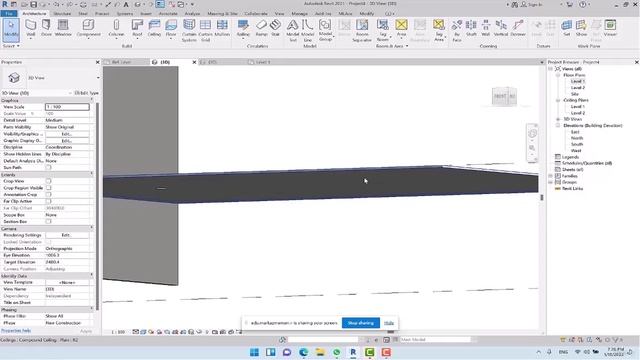Viewport: 640px width, 360px height.
Task: Select the Roof tool
Action: (x=137, y=28)
